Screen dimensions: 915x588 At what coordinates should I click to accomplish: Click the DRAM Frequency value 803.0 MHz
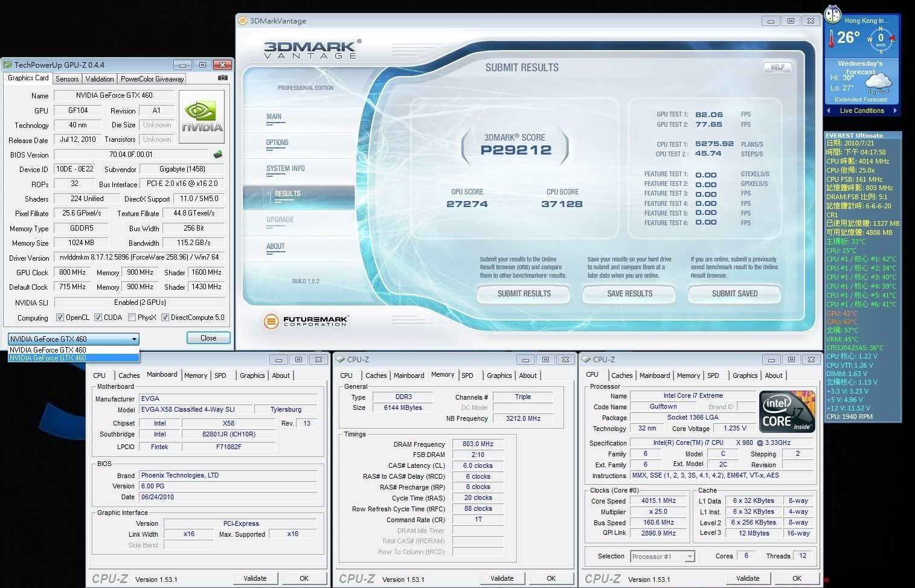point(478,444)
